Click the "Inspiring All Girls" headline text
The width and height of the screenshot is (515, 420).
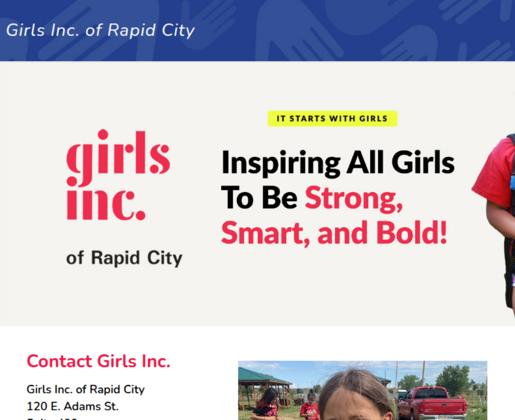tap(338, 163)
